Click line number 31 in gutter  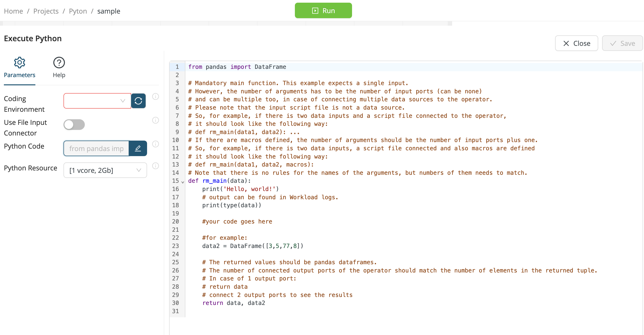pyautogui.click(x=175, y=311)
